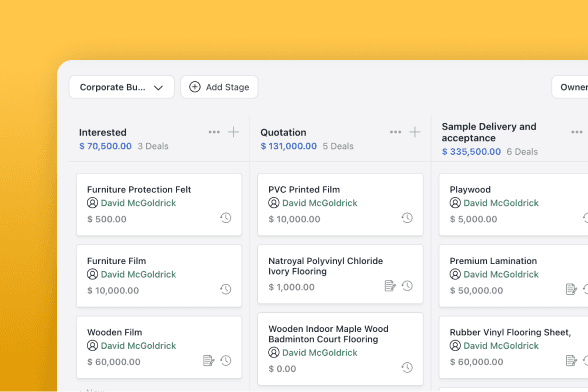Open history for Wooden Indoor Maple Wood deal
The width and height of the screenshot is (588, 392).
pos(407,367)
